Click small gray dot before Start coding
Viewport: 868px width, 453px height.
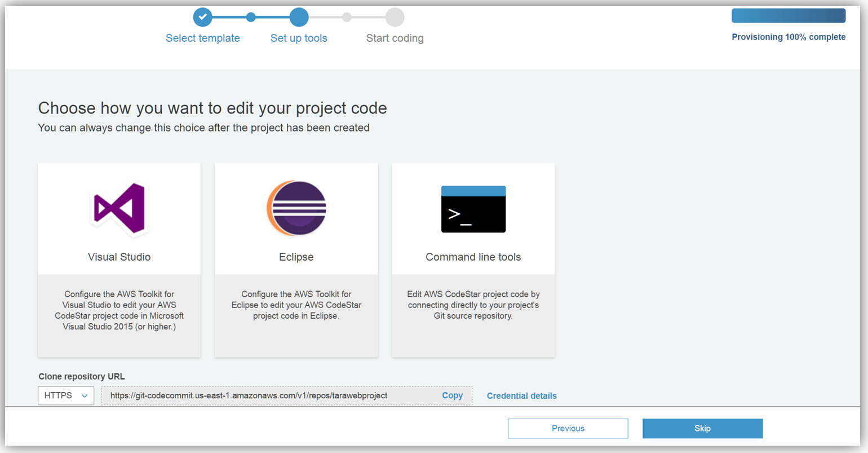[347, 17]
